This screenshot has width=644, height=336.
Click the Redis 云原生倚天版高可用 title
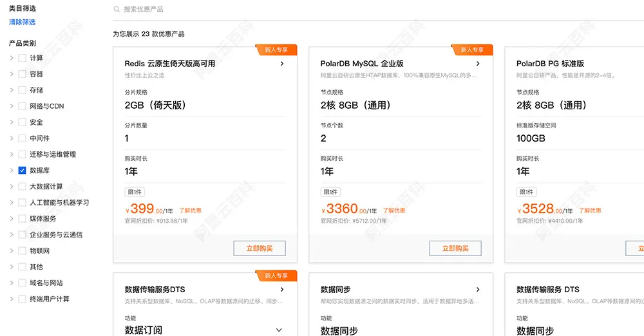(170, 64)
